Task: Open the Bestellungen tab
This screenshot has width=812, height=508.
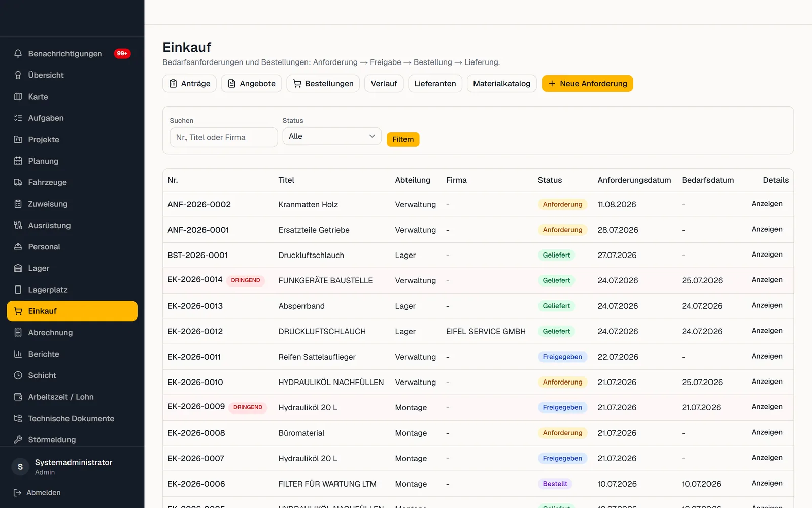Action: pyautogui.click(x=323, y=84)
